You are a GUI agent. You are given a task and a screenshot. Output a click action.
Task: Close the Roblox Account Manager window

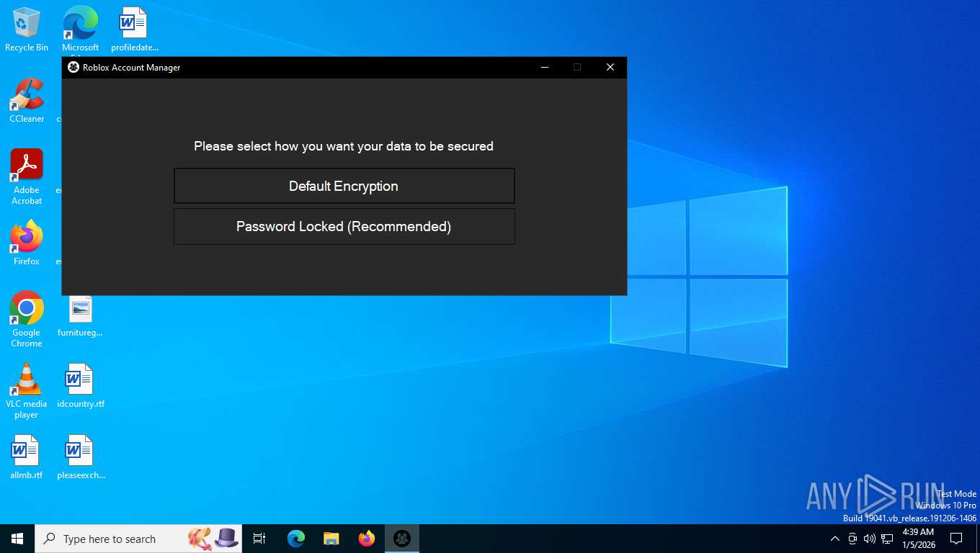(610, 67)
